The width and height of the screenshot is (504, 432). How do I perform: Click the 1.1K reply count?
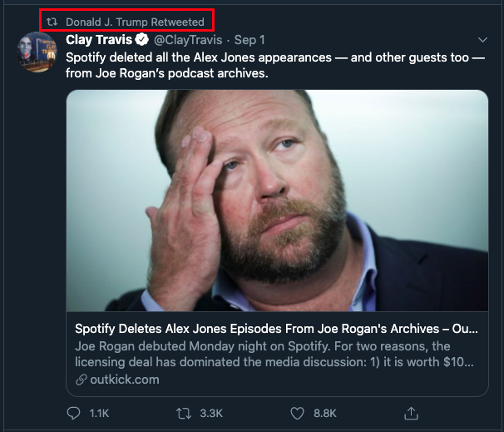point(99,413)
